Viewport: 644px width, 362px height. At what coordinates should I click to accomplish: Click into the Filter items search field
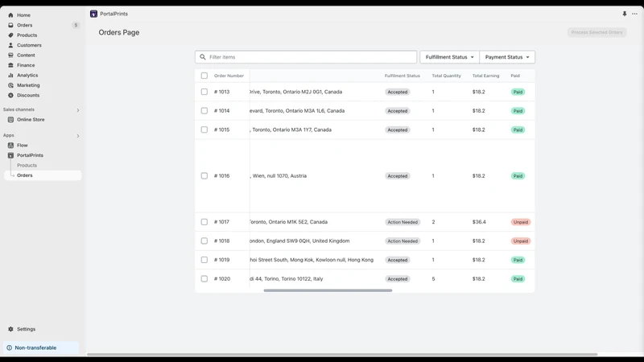(306, 57)
